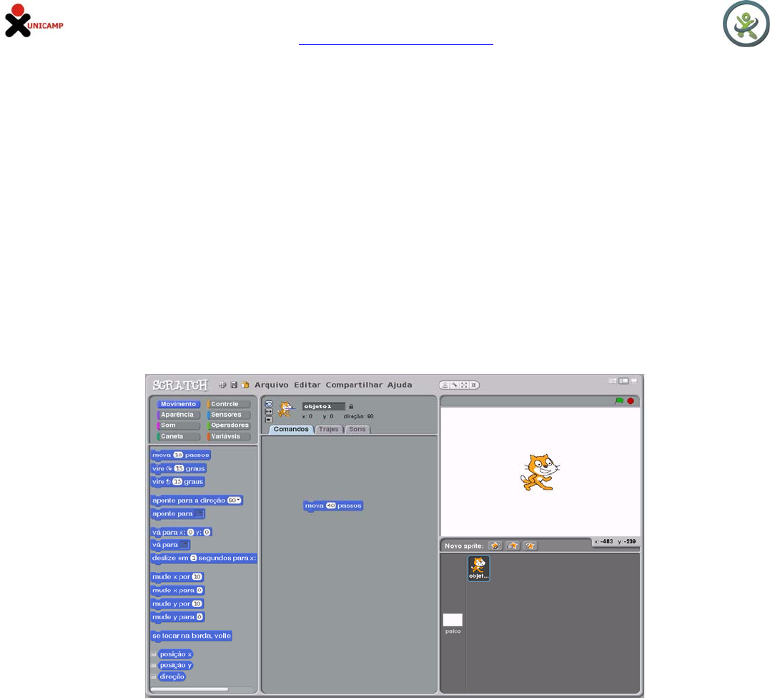Click the Scratch logo
The image size is (770, 700).
[179, 385]
